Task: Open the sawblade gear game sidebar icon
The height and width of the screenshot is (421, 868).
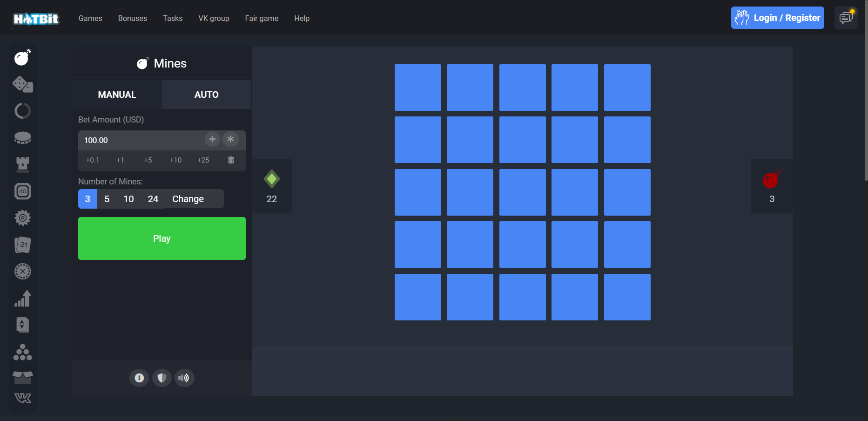Action: pyautogui.click(x=22, y=217)
